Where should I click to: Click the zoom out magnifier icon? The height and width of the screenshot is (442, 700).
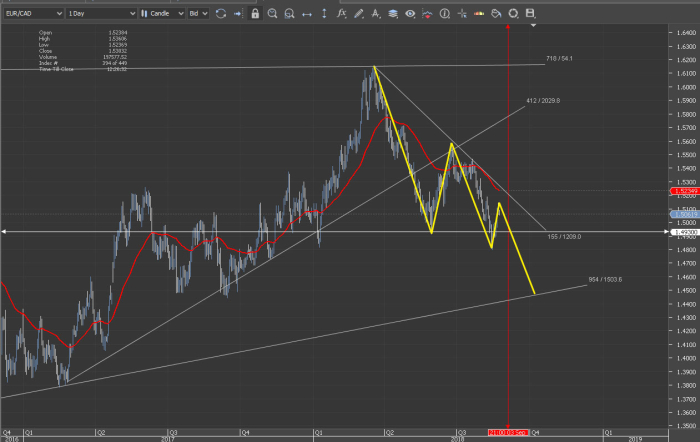click(291, 14)
